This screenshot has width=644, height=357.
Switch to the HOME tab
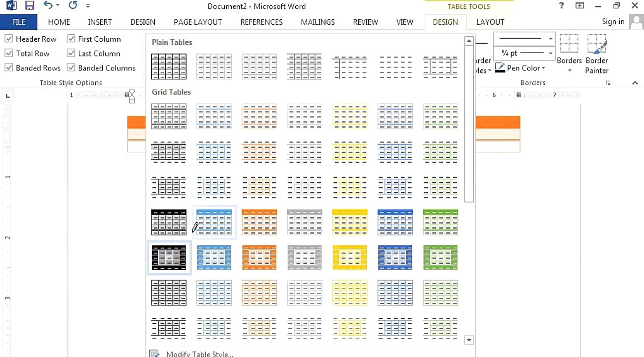point(59,22)
